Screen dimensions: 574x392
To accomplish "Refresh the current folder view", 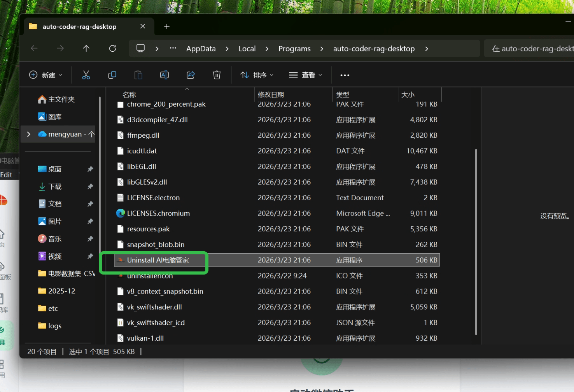I will coord(113,49).
